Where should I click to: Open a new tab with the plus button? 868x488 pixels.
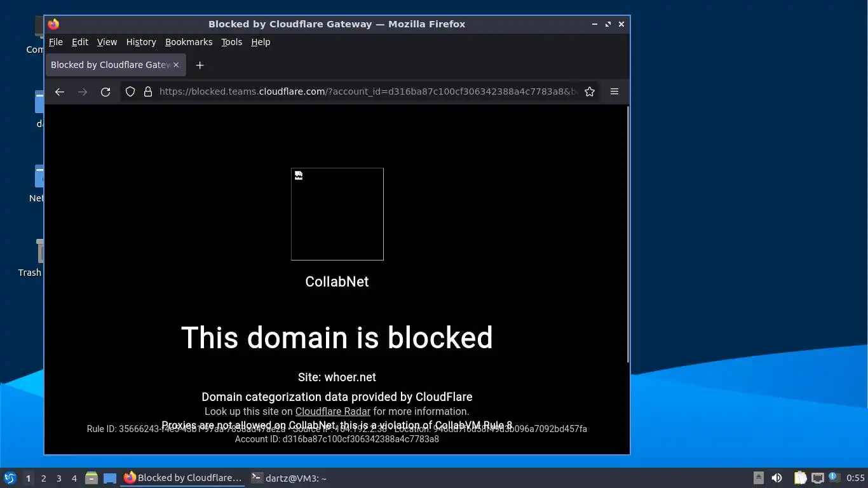(x=200, y=65)
